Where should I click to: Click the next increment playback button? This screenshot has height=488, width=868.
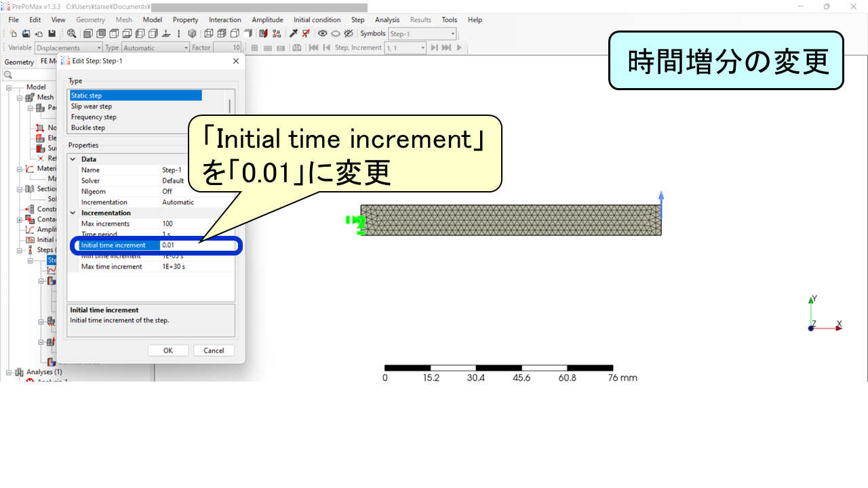(434, 47)
